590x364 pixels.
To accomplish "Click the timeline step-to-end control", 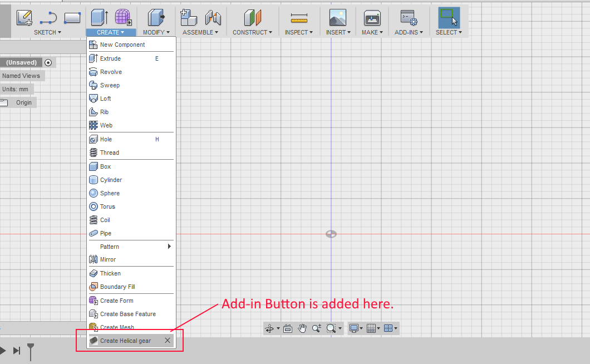I will pos(16,351).
